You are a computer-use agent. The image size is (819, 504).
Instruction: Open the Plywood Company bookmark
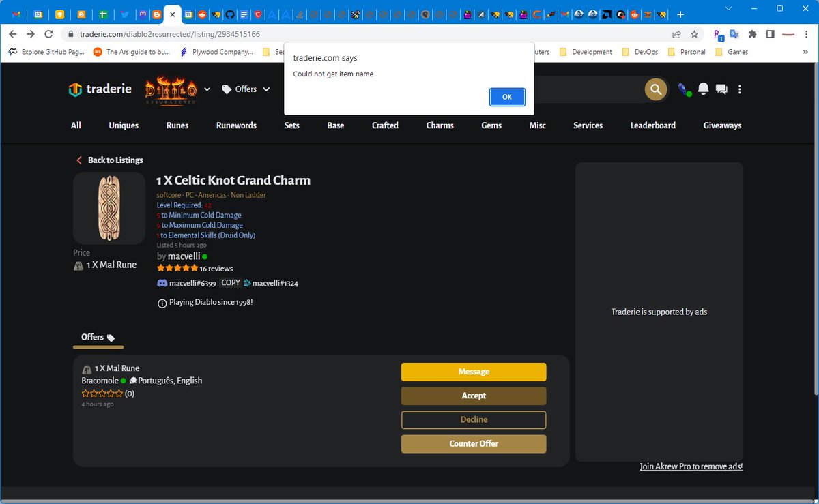[216, 52]
